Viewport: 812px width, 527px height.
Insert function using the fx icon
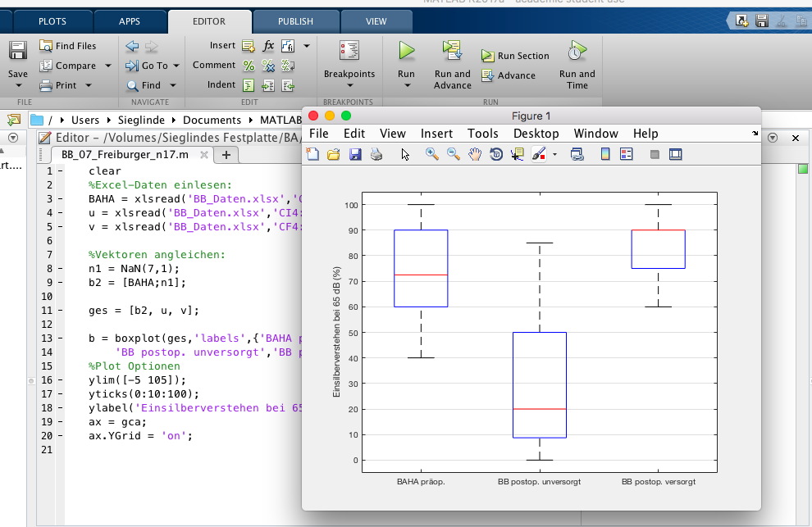(268, 46)
